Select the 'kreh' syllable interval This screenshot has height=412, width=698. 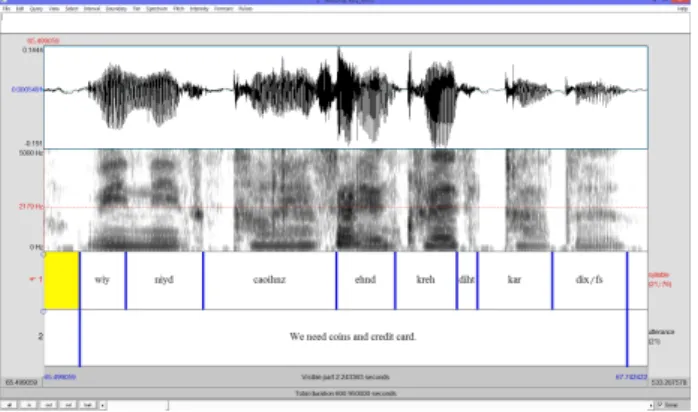[426, 280]
